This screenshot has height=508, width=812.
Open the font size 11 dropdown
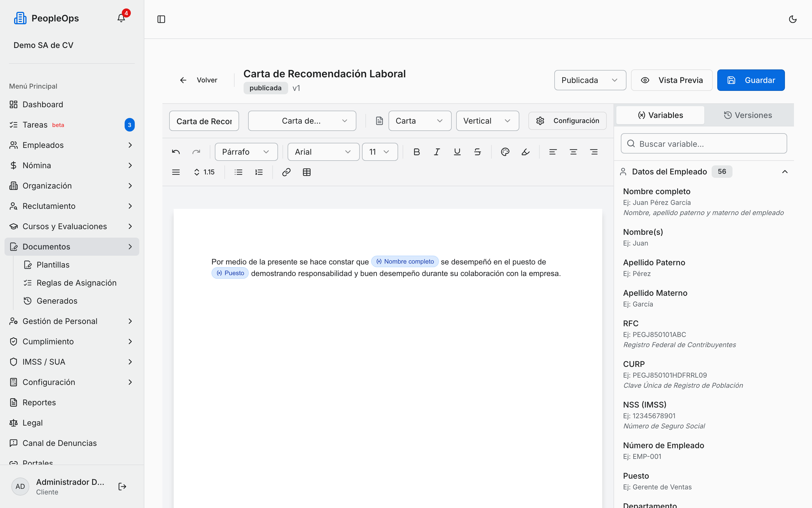pos(380,152)
